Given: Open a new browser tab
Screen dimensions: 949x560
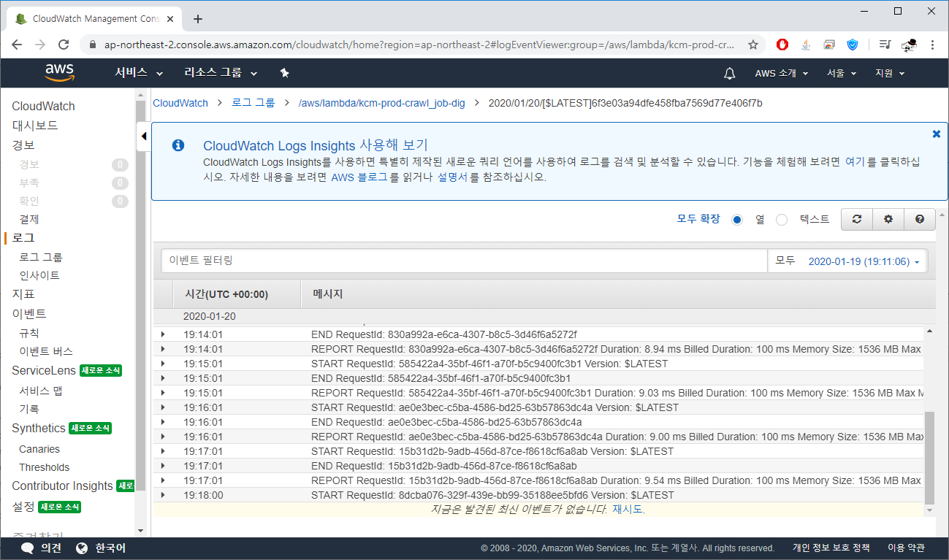Looking at the screenshot, I should (x=197, y=19).
